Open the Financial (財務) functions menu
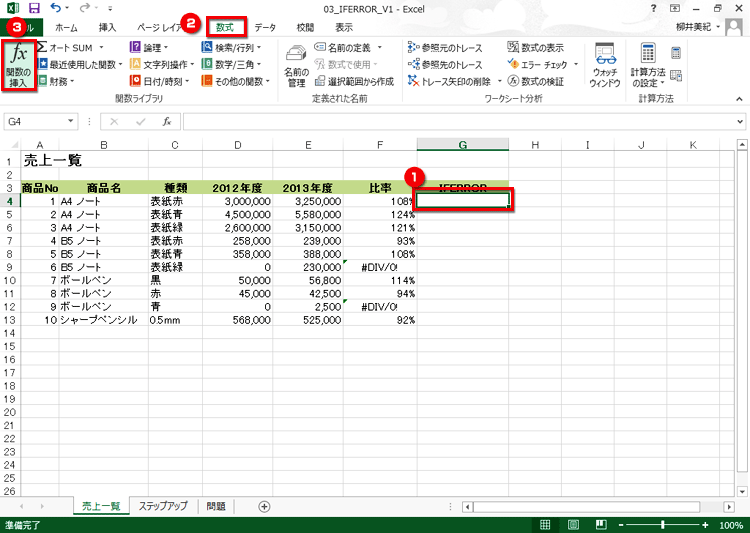This screenshot has width=750, height=533. [x=56, y=81]
